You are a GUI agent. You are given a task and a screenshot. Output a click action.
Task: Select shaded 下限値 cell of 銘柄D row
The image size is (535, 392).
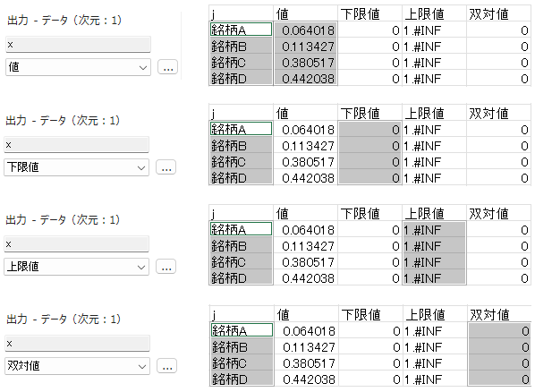point(369,177)
